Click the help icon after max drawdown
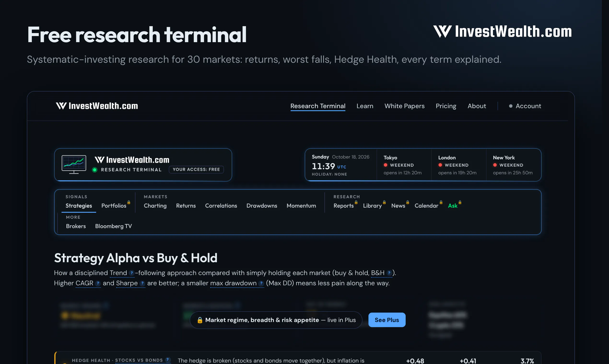609x364 pixels. tap(261, 283)
